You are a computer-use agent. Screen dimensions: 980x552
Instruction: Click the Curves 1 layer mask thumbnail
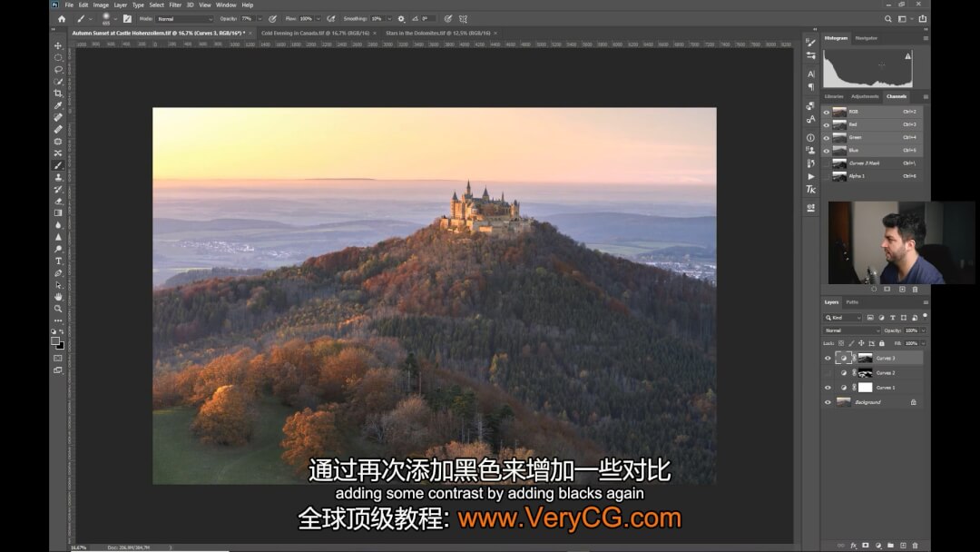pyautogui.click(x=865, y=388)
